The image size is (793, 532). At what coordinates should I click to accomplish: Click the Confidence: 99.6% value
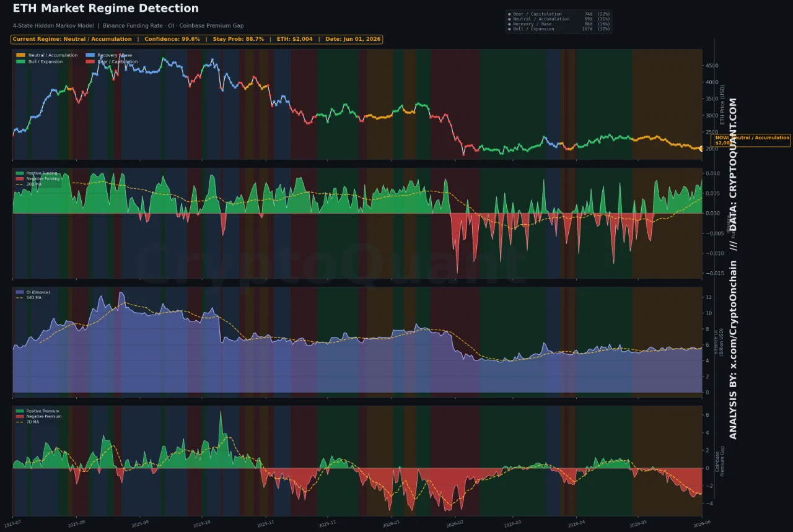[x=172, y=39]
